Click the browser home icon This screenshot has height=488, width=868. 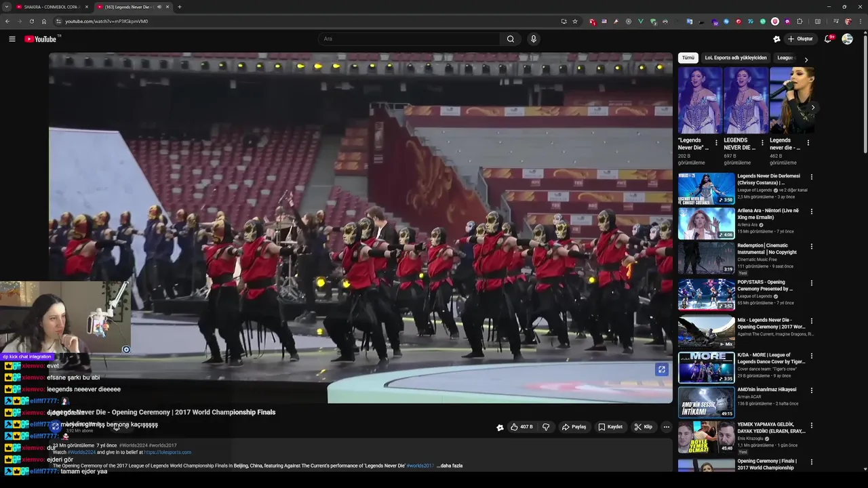coord(44,21)
